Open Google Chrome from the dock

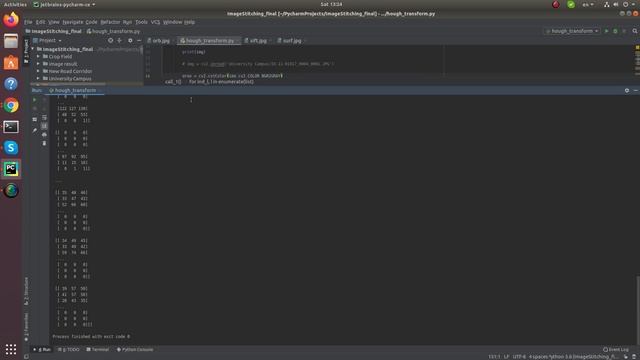coord(11,105)
